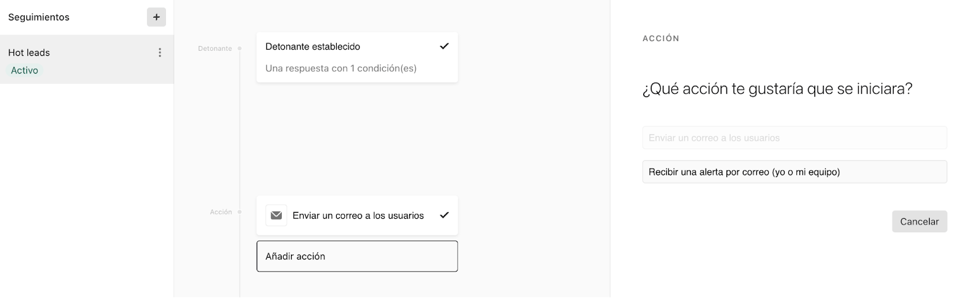Click Una respuesta con 1 condición(es) text
This screenshot has width=980, height=298.
(x=341, y=68)
